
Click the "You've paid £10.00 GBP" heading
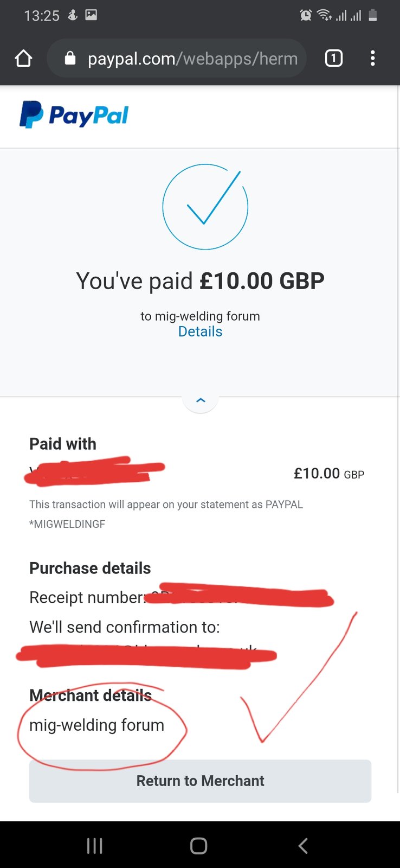[x=200, y=281]
